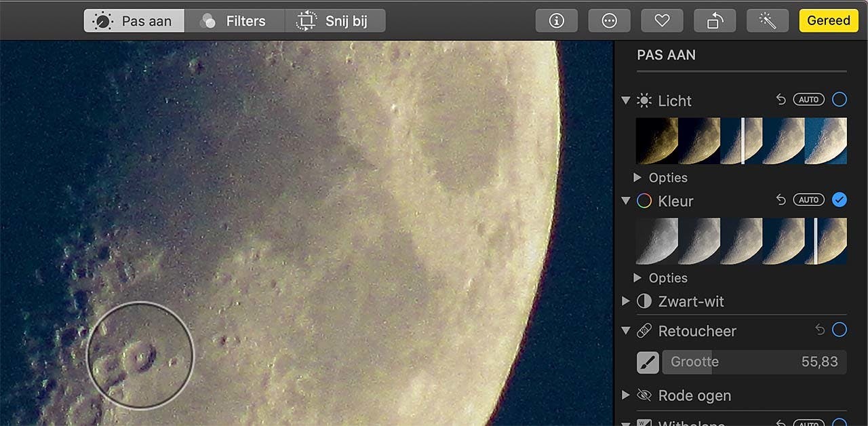
Task: Open the Filters tab
Action: tap(234, 21)
